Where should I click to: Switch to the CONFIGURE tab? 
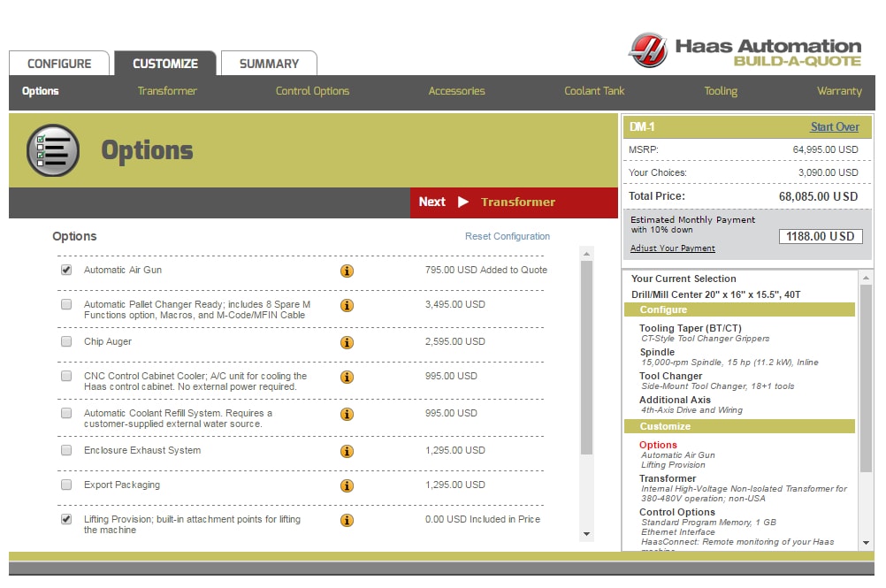(x=59, y=64)
